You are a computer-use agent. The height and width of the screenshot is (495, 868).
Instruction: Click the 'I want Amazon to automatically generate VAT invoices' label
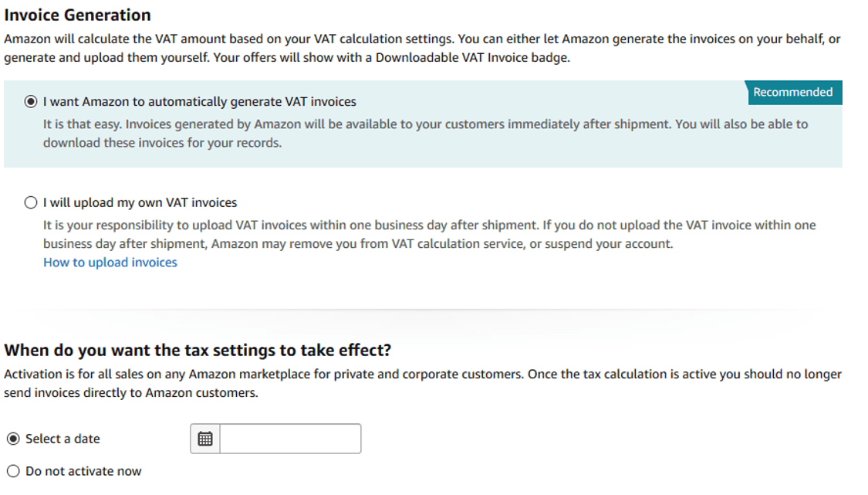(200, 101)
